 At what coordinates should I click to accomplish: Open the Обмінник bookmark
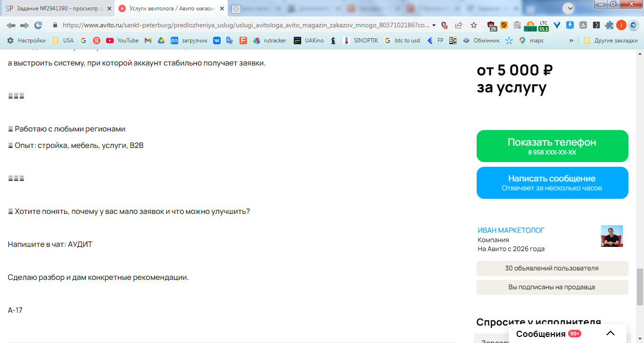pyautogui.click(x=481, y=41)
